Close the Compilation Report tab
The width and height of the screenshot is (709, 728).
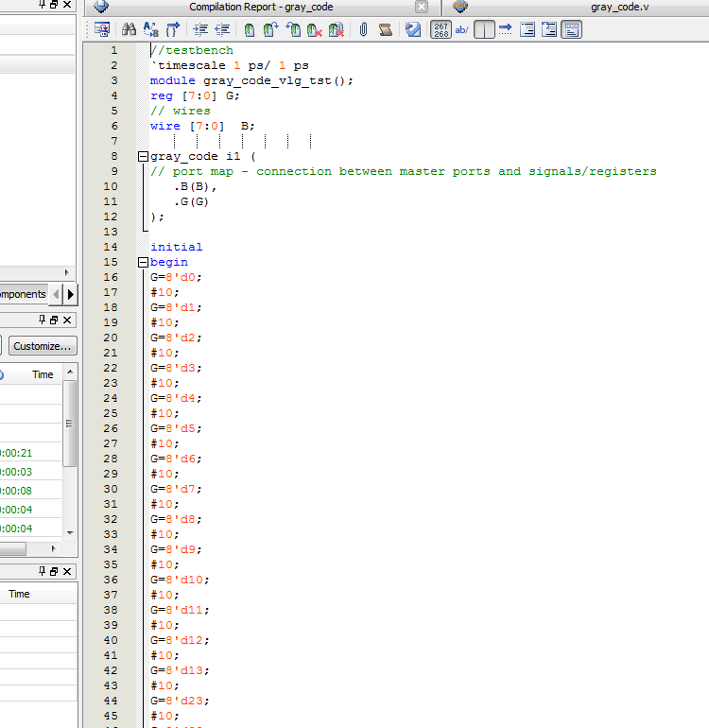click(x=422, y=8)
